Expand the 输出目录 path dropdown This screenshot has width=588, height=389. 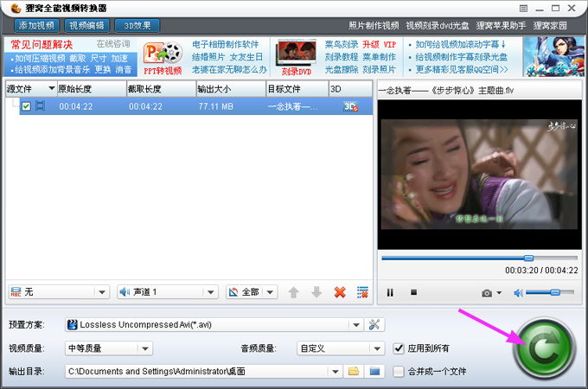pyautogui.click(x=335, y=372)
